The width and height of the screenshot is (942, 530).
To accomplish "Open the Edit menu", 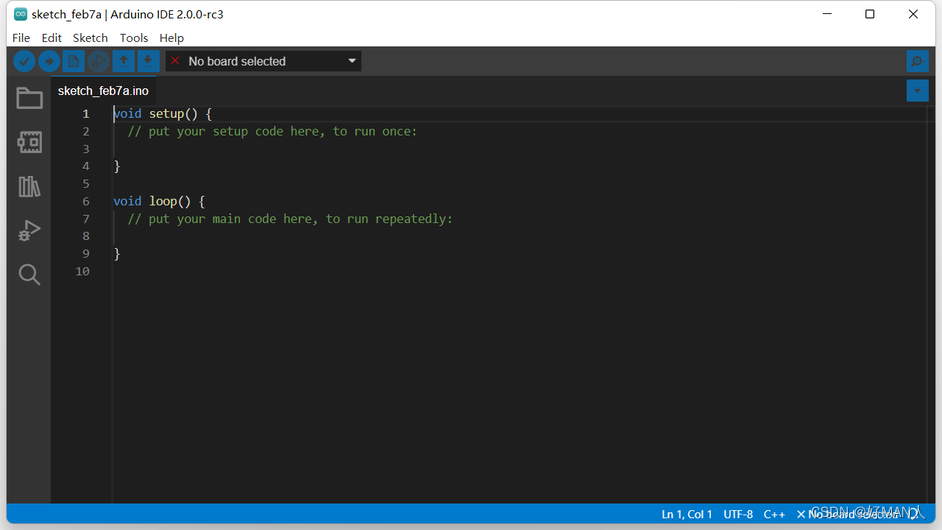I will point(51,38).
